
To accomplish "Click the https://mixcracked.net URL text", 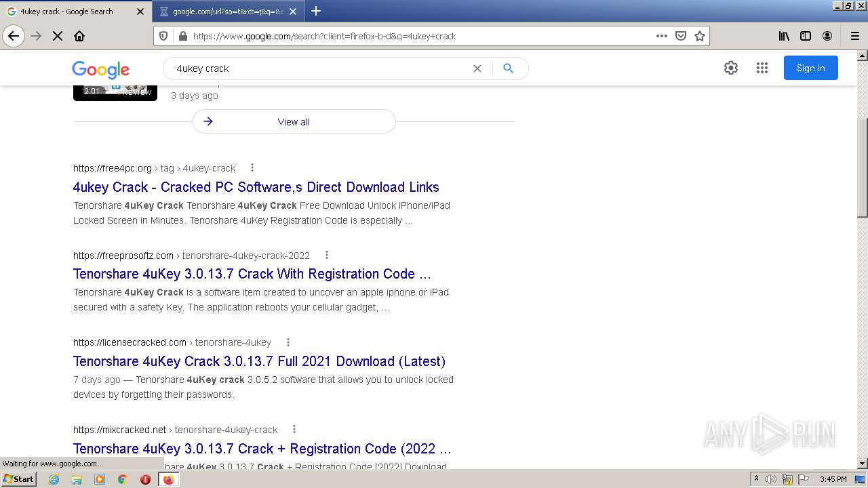I will (x=119, y=430).
